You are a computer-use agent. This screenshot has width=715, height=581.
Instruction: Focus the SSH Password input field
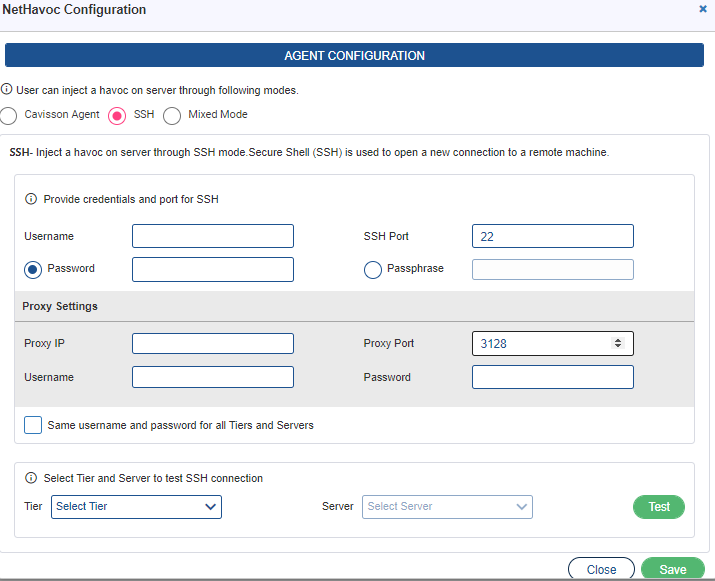tap(213, 270)
